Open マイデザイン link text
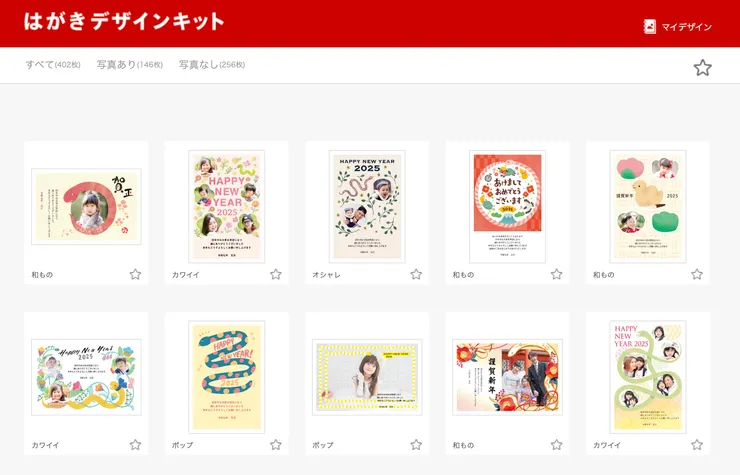 (x=686, y=27)
